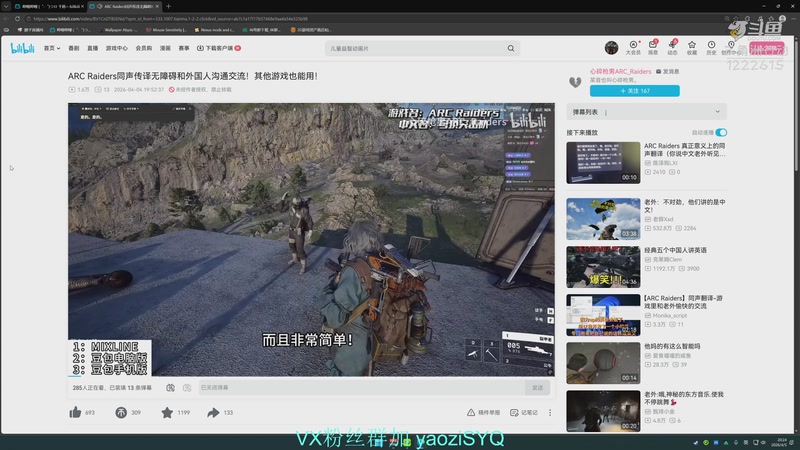Toggle 自动连播 autoplay switch
Image resolution: width=800 pixels, height=450 pixels.
[721, 133]
